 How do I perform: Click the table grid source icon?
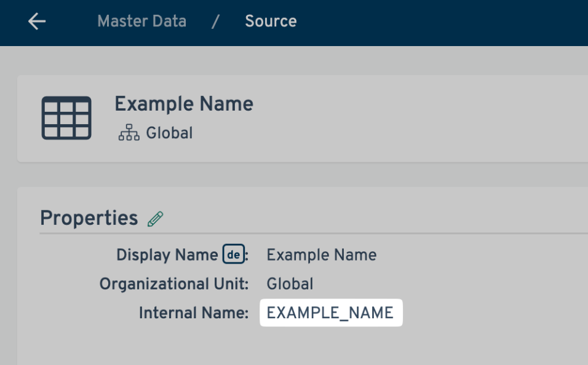click(x=66, y=118)
